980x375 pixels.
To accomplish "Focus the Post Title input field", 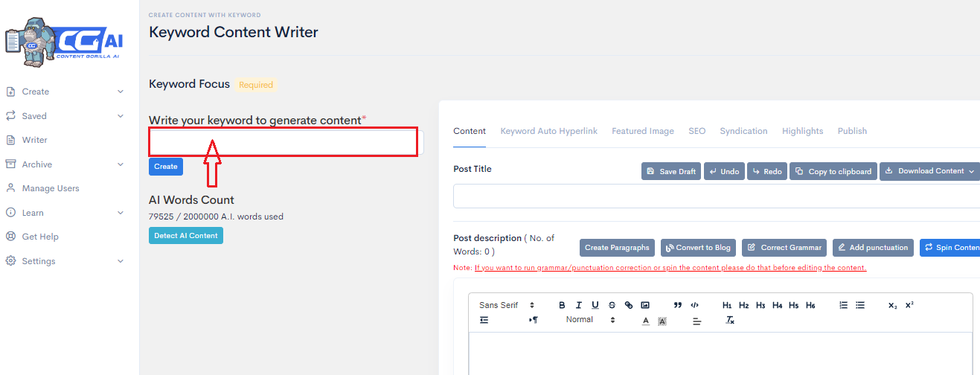I will point(717,196).
